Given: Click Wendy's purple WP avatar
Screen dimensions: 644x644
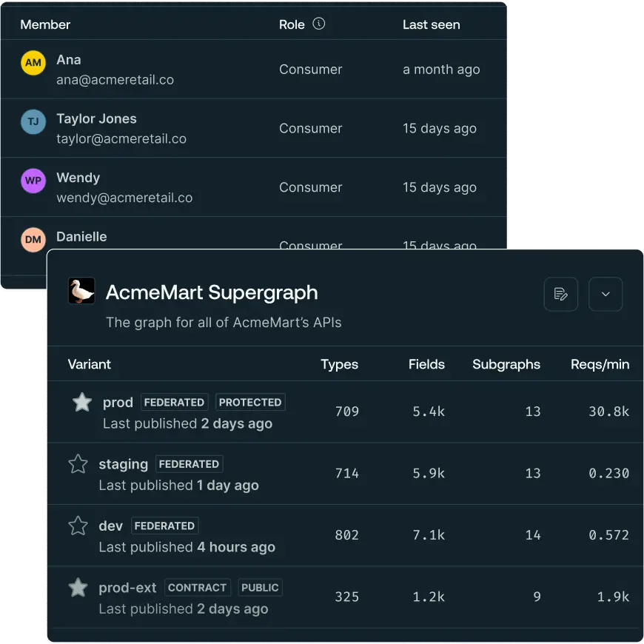Looking at the screenshot, I should click(x=33, y=181).
